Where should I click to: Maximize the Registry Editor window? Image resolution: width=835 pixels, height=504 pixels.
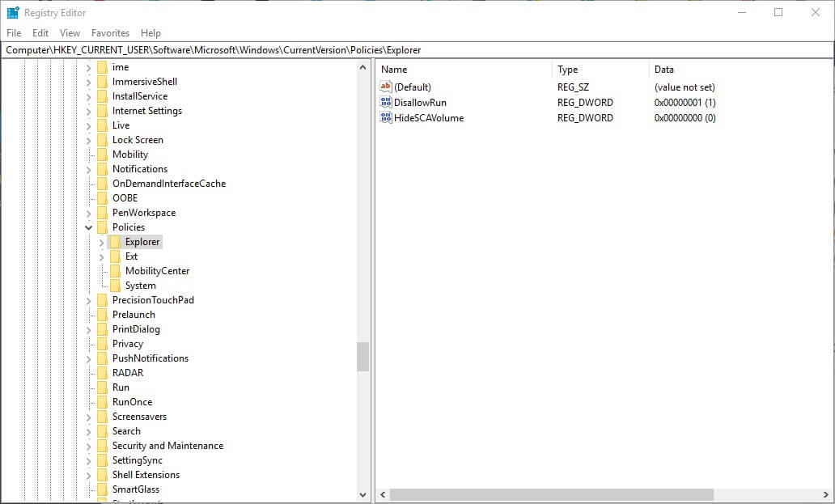point(778,12)
